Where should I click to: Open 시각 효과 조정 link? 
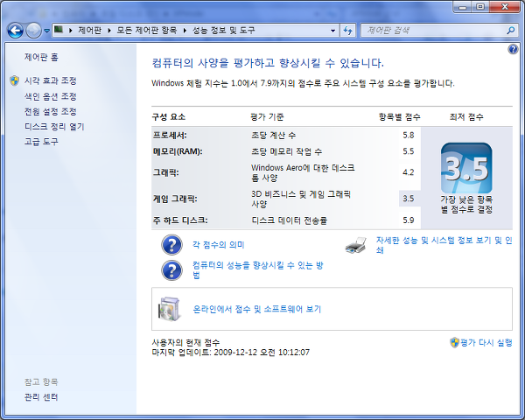pos(51,80)
